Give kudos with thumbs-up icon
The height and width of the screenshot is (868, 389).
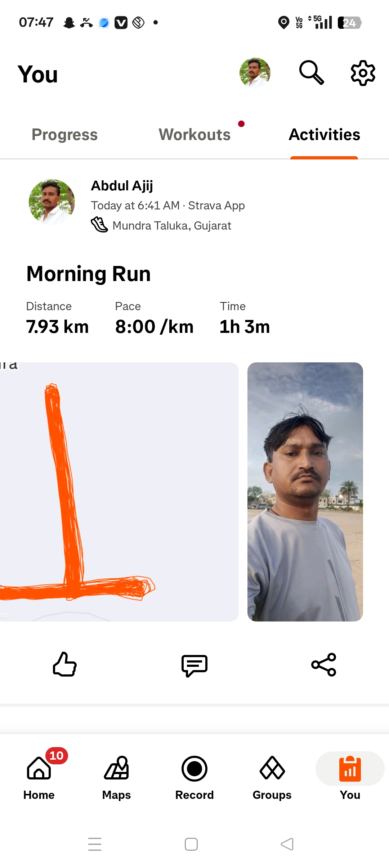[x=65, y=664]
